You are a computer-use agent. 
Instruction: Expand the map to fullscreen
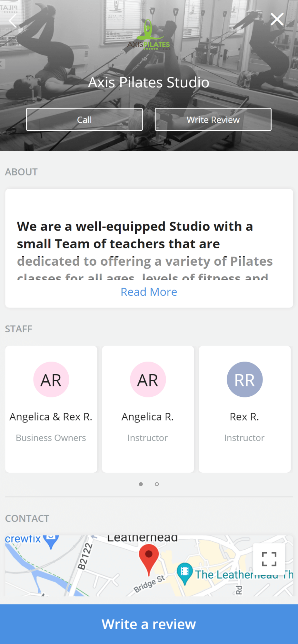(269, 559)
